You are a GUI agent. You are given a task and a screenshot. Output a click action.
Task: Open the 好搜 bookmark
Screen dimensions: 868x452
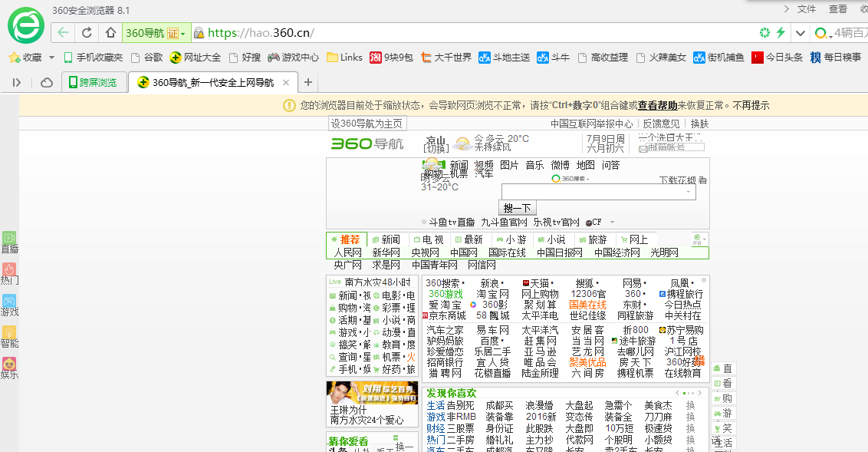coord(245,58)
